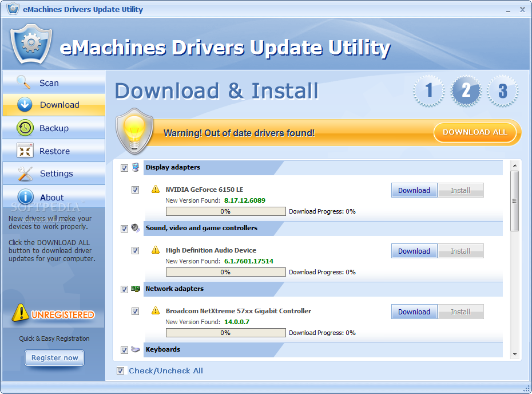Click the audio device download progress bar
532x394 pixels.
(x=225, y=272)
